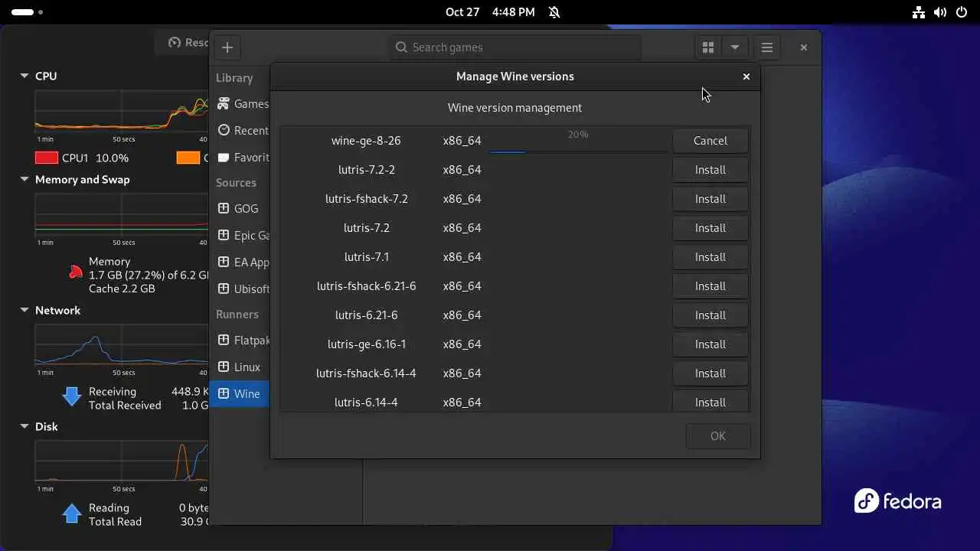The width and height of the screenshot is (980, 551).
Task: Click the notifications muted bell in top bar
Action: tap(554, 12)
